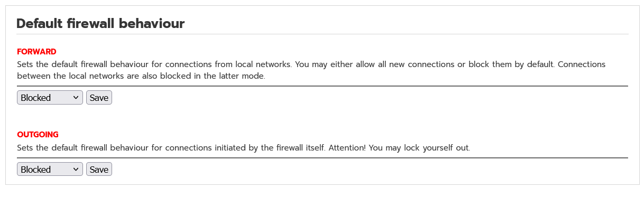Click the chevron arrow of FORWARD dropdown
644x197 pixels.
pos(76,97)
